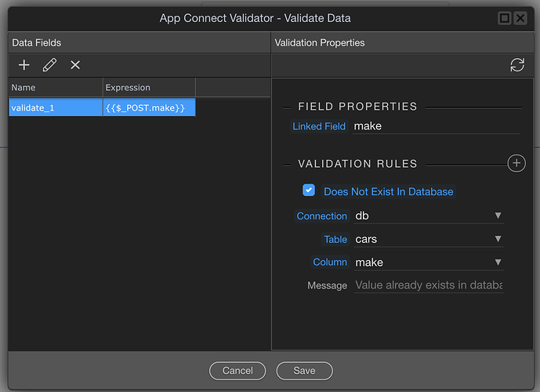Click the Validation Properties panel header
The width and height of the screenshot is (540, 392).
click(x=402, y=42)
